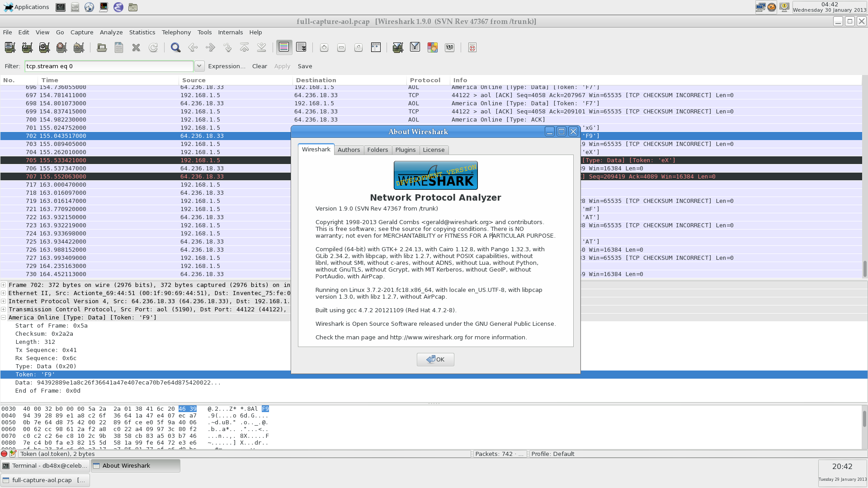
Task: Save this capture file icon
Action: (x=119, y=47)
